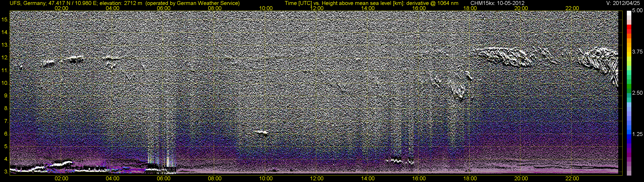Image resolution: width=644 pixels, height=182 pixels.
Task: Pick the white segment at the color scale top
Action: (629, 13)
